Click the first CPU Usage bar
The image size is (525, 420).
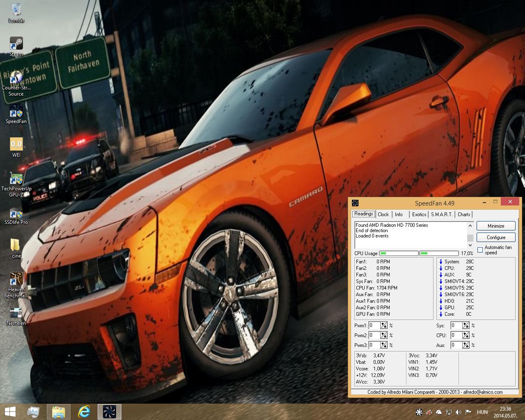399,253
